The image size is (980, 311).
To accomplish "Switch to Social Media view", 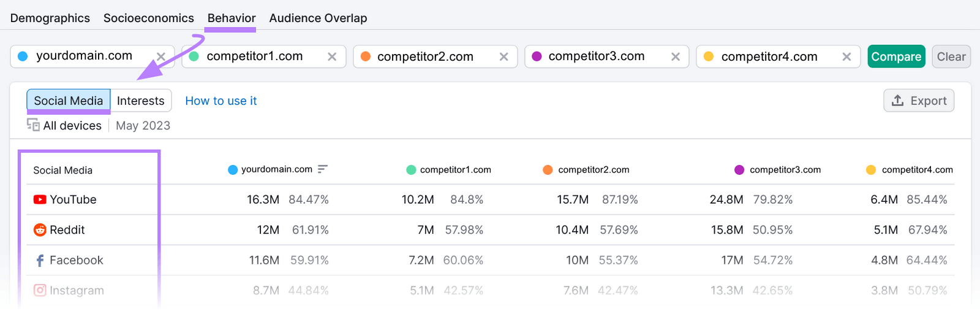I will point(69,101).
